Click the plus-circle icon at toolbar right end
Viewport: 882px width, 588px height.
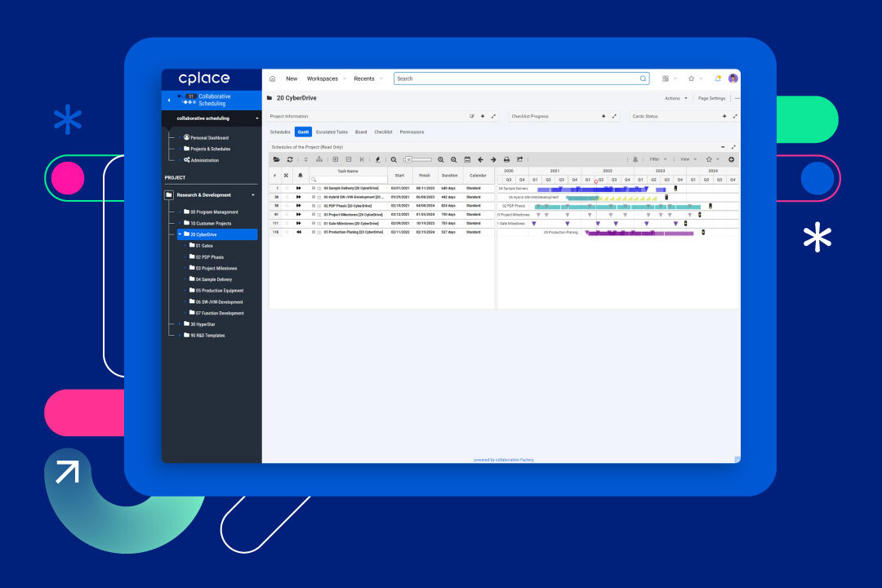click(731, 160)
